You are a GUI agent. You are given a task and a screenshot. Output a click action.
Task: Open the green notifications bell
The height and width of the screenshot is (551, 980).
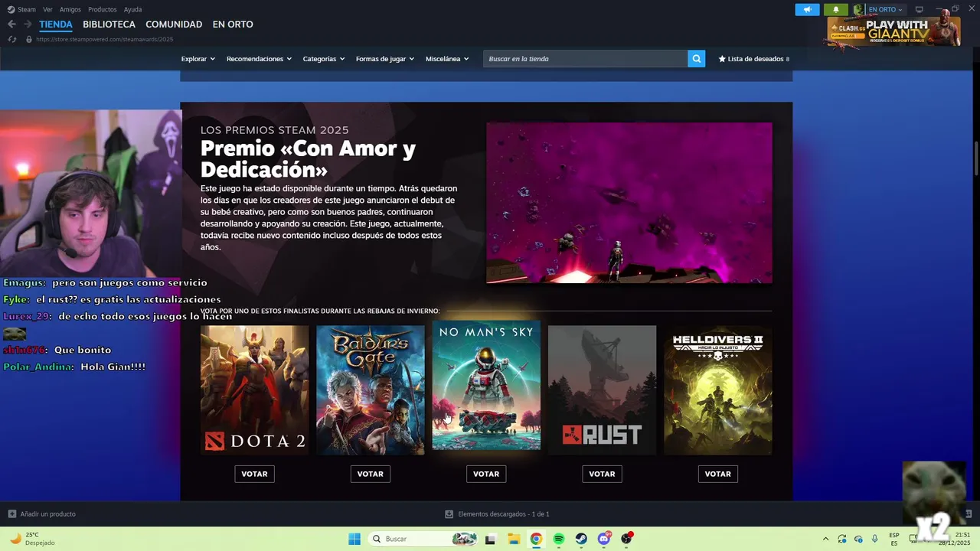point(836,9)
